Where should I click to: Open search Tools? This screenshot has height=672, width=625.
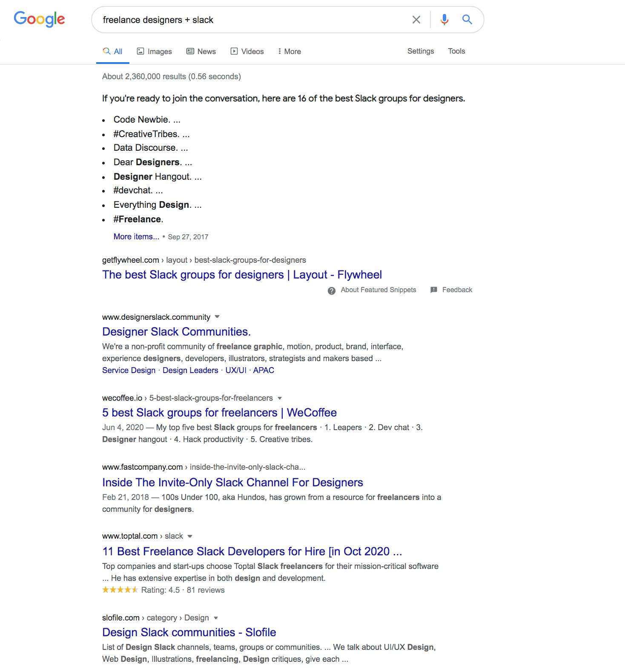[x=456, y=51]
